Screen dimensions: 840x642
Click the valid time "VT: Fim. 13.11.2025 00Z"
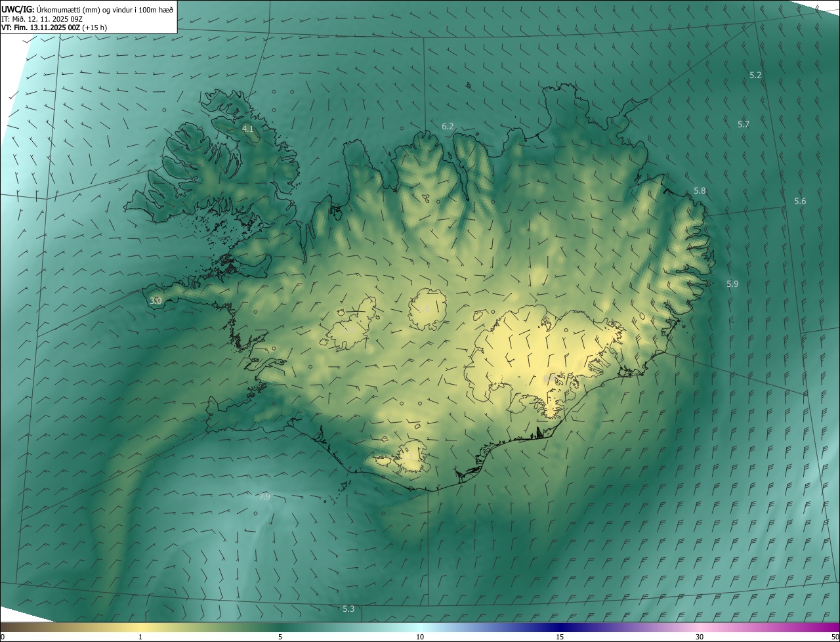pos(41,28)
